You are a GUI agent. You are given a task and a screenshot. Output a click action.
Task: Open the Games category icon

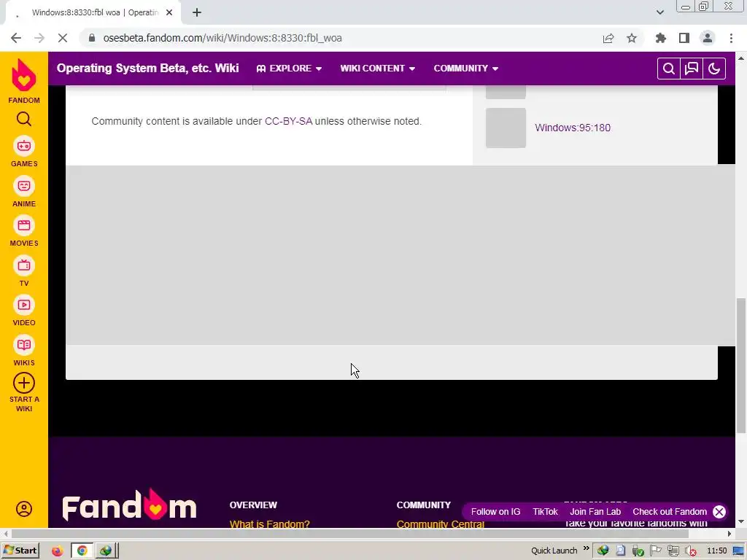[x=24, y=146]
